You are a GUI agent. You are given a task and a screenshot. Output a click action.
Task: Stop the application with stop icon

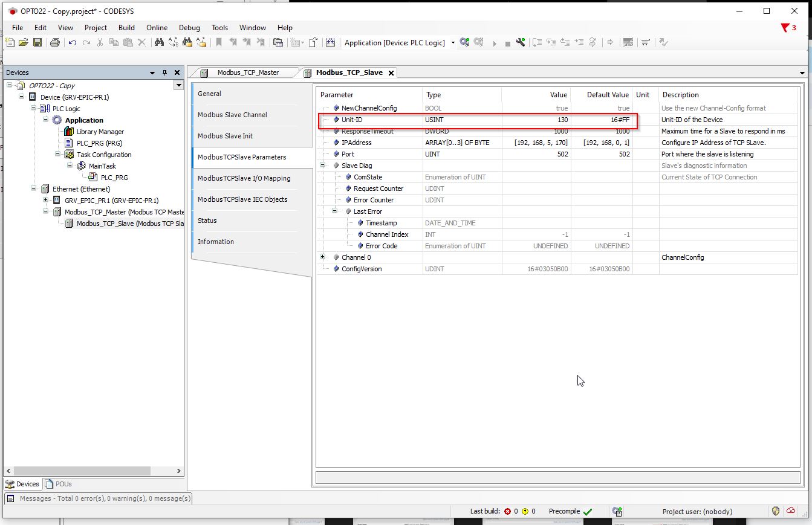[507, 43]
